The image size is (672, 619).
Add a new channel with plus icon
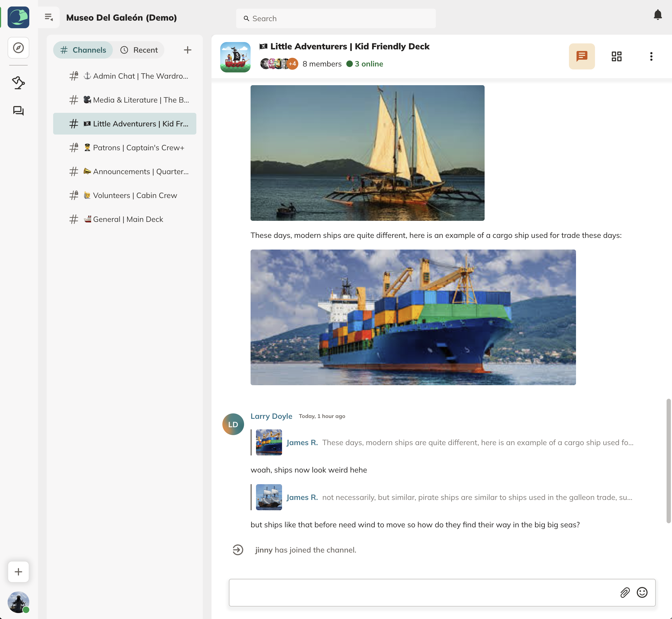pos(187,50)
